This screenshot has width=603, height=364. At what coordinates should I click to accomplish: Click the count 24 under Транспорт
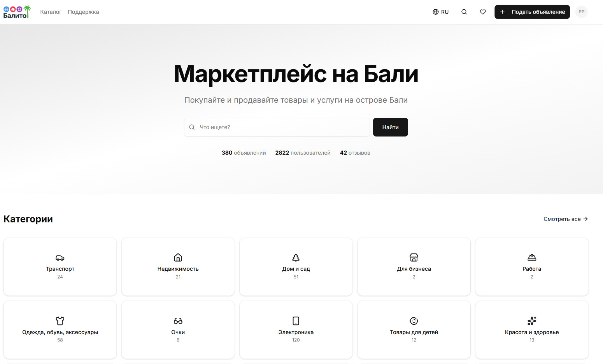pos(60,277)
